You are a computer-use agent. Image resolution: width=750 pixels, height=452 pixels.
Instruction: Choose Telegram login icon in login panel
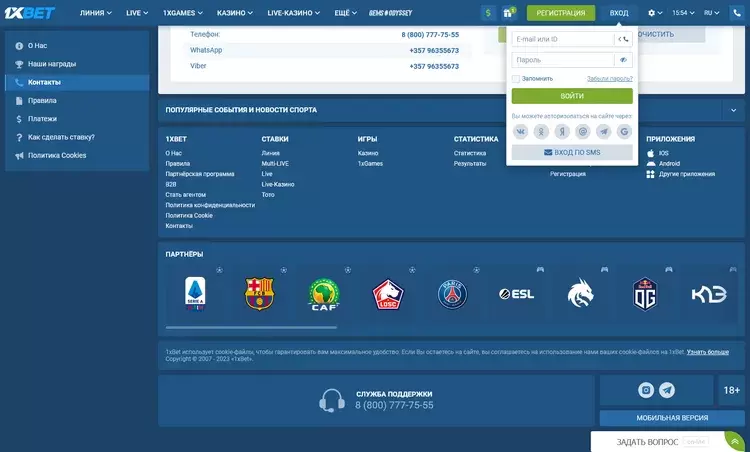click(603, 131)
